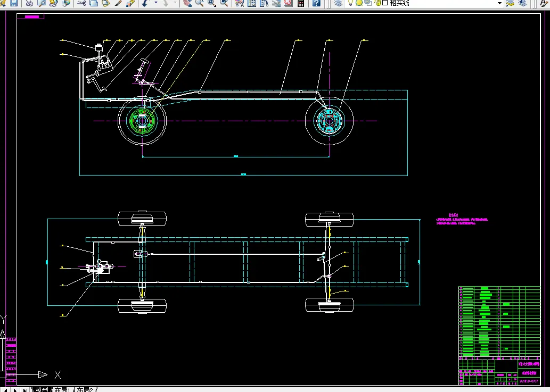Click the Publish icon in the toolbar
This screenshot has height=392, width=550.
click(53, 3)
